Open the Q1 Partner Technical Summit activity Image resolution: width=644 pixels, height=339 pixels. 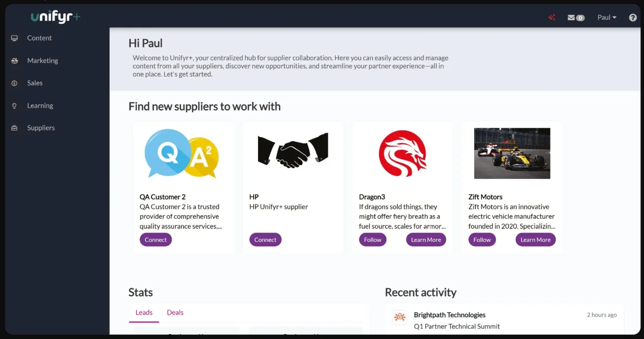(x=457, y=326)
